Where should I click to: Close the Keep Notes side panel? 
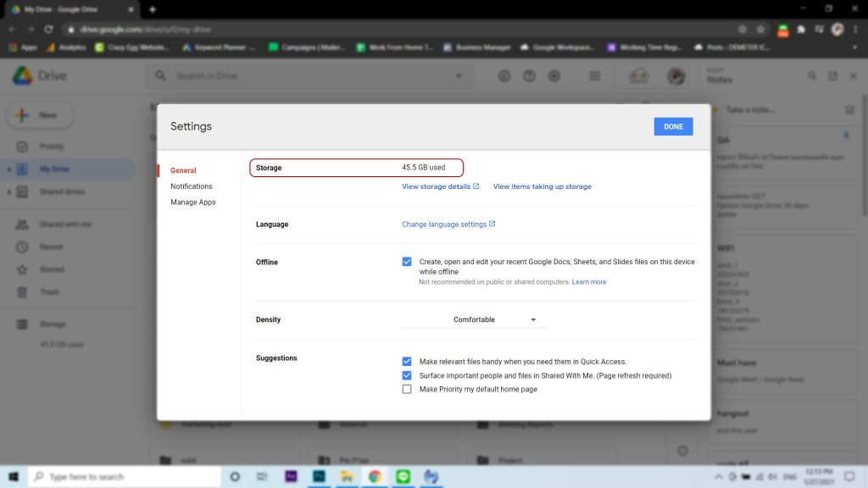[853, 75]
